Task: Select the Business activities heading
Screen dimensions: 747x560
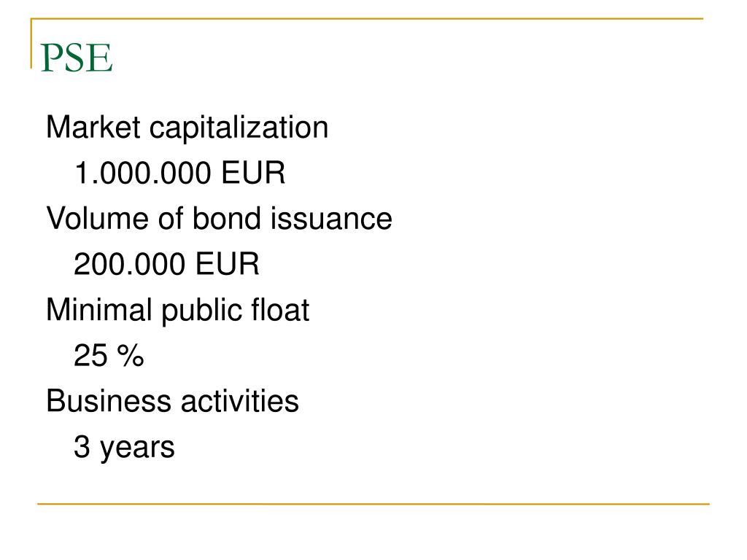Action: [x=172, y=401]
